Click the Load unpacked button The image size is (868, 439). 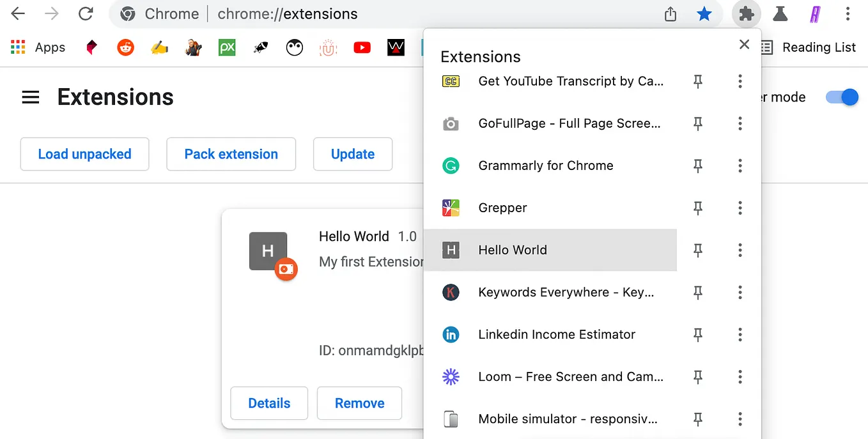point(84,154)
